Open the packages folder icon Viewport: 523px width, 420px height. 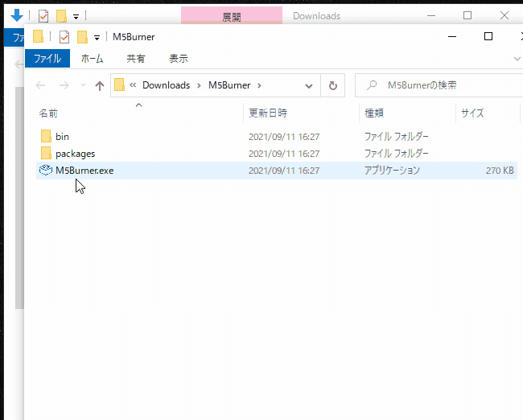pos(46,154)
